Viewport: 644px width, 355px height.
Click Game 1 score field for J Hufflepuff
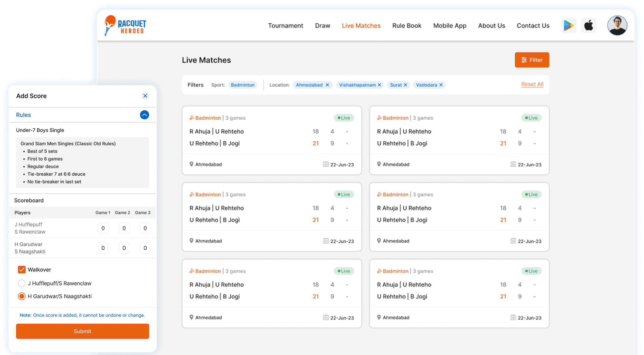[103, 228]
